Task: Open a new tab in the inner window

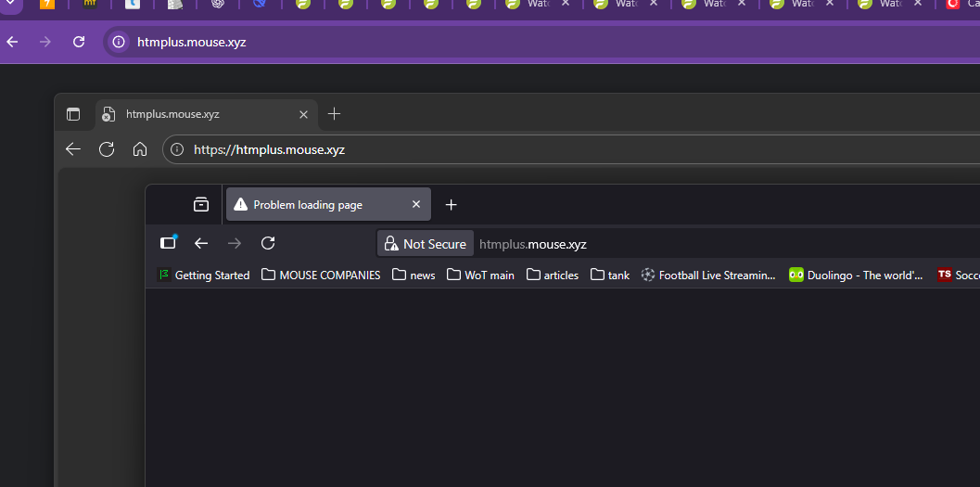Action: 451,204
